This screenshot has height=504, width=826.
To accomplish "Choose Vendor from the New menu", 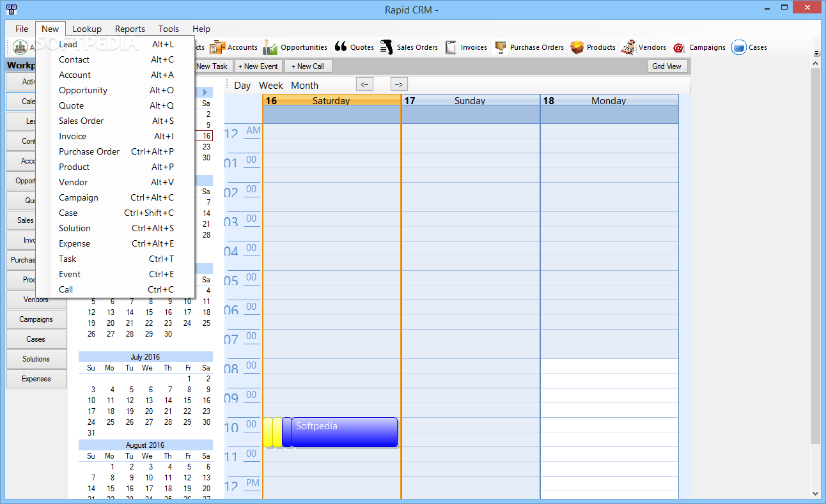I will click(116, 182).
